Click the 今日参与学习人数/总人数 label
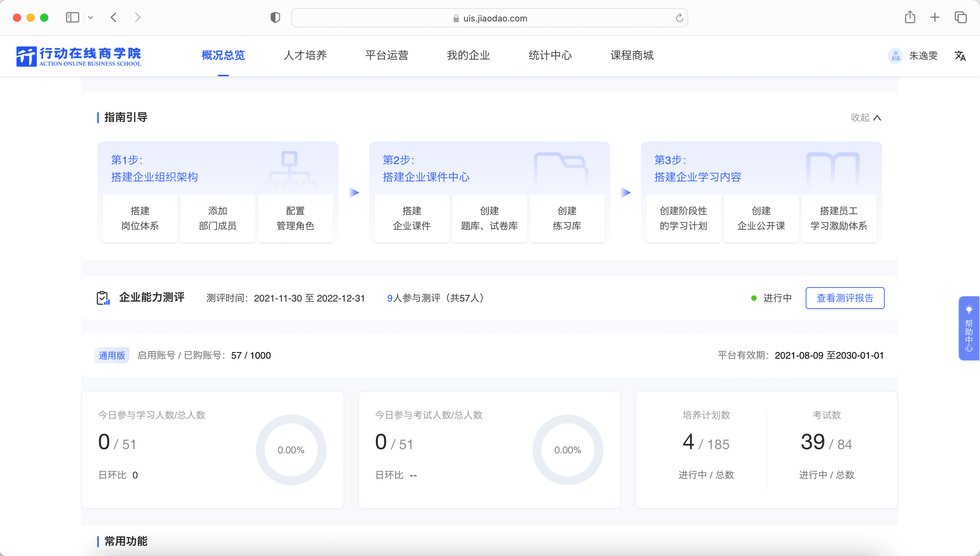Image resolution: width=980 pixels, height=556 pixels. [152, 415]
